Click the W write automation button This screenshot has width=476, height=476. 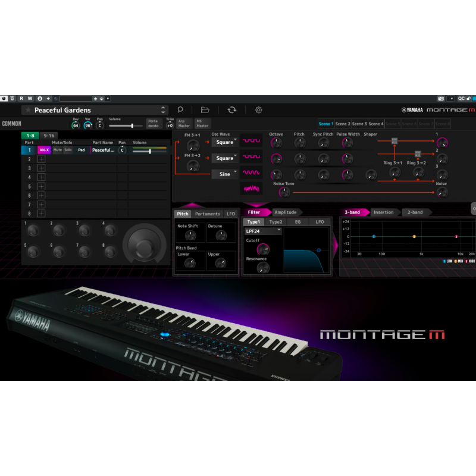[30, 98]
